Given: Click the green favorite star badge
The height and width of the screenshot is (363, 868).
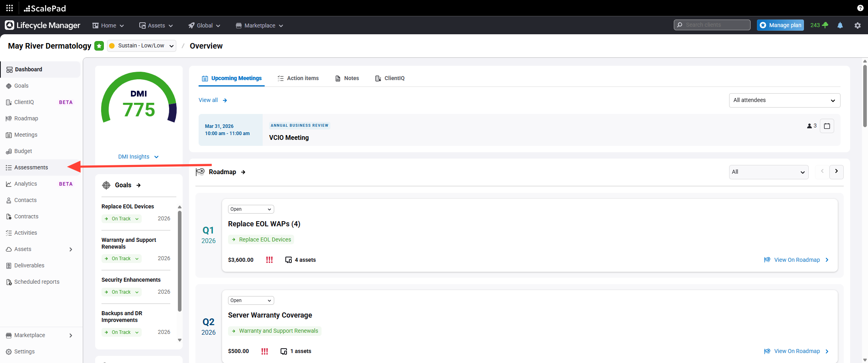Looking at the screenshot, I should pos(99,46).
